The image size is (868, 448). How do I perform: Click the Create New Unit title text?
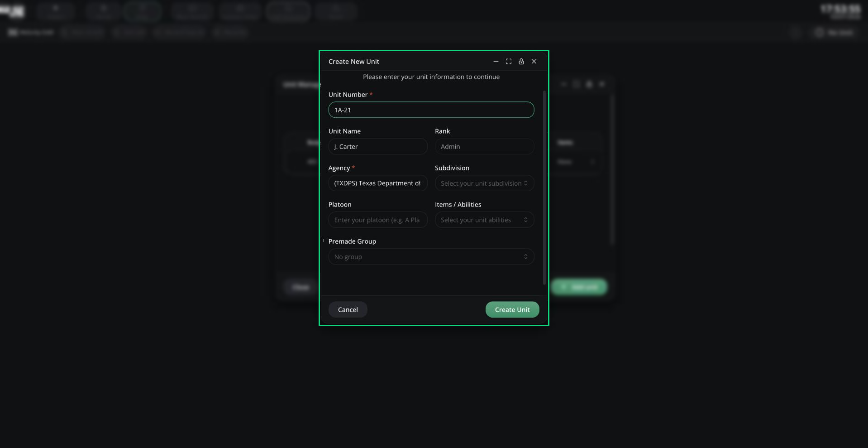coord(354,62)
